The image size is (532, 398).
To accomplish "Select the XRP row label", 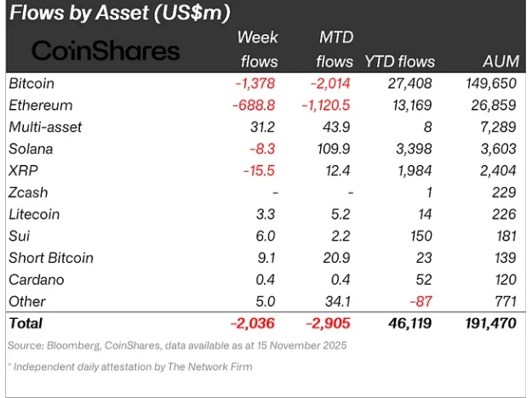I will [x=22, y=171].
